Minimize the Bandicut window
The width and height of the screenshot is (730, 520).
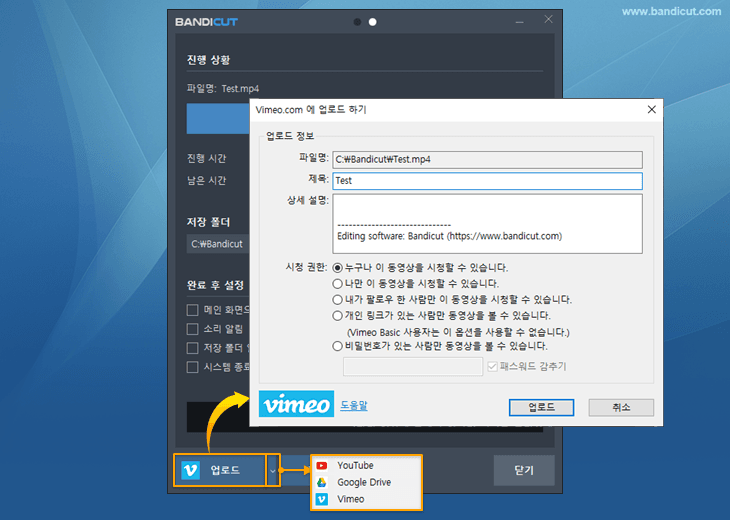pyautogui.click(x=520, y=22)
